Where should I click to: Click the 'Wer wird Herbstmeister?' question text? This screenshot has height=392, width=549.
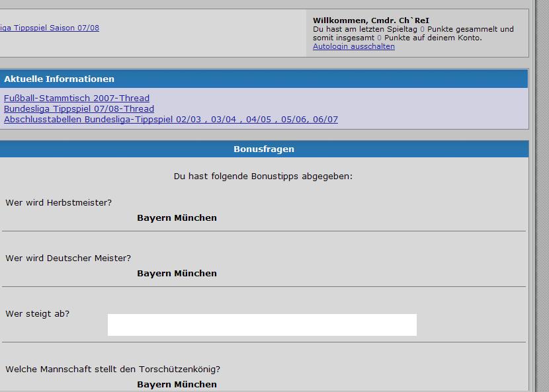[59, 202]
